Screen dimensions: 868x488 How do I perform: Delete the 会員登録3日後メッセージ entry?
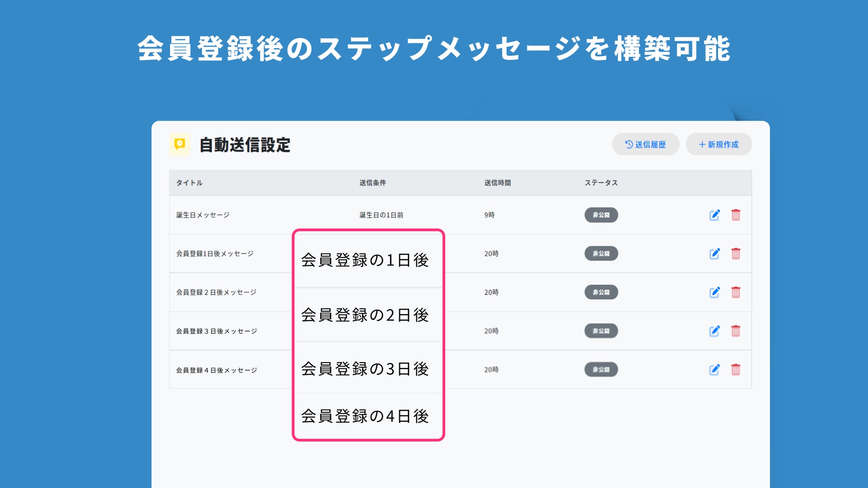pos(736,331)
